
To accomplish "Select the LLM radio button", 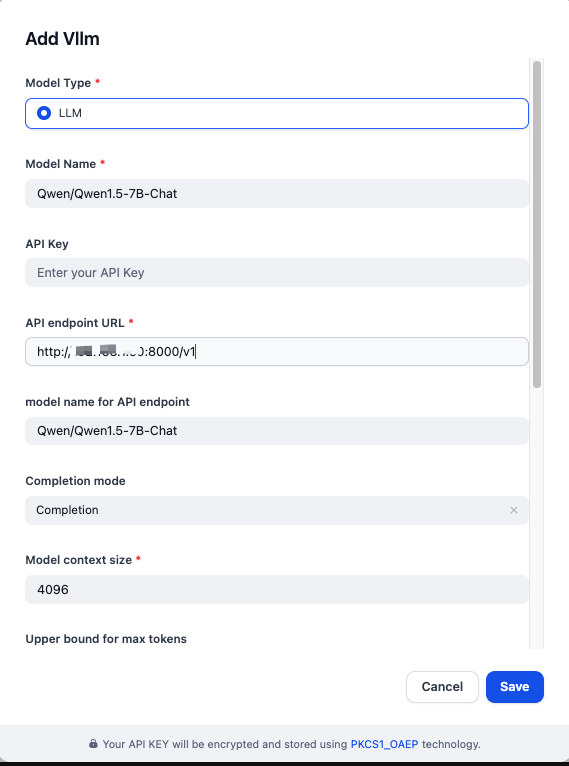I will (x=44, y=113).
